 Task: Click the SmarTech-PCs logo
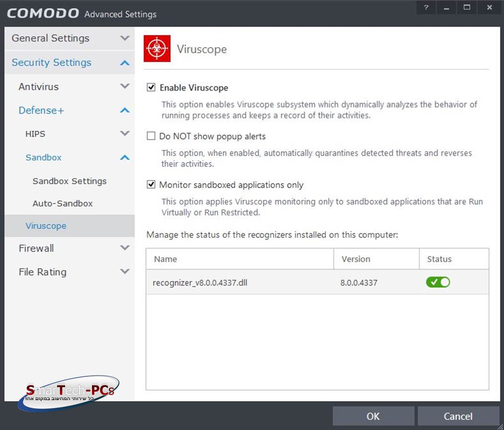click(x=68, y=393)
